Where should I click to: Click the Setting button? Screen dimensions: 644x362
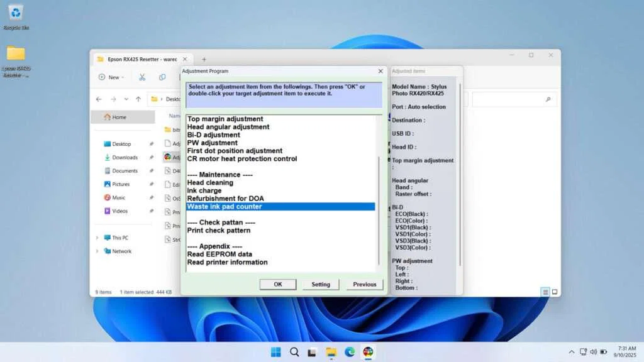coord(320,284)
